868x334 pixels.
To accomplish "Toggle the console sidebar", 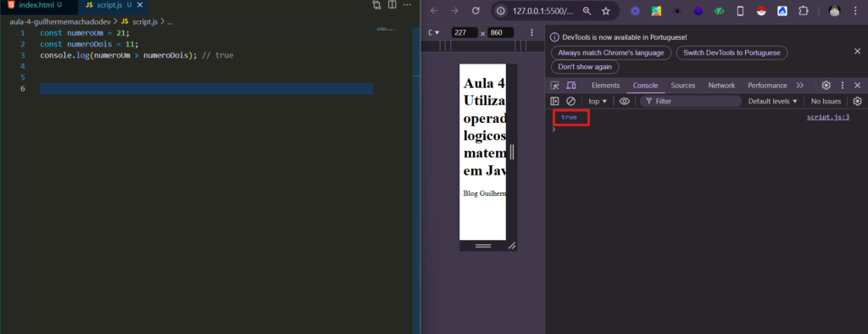I will pos(554,102).
